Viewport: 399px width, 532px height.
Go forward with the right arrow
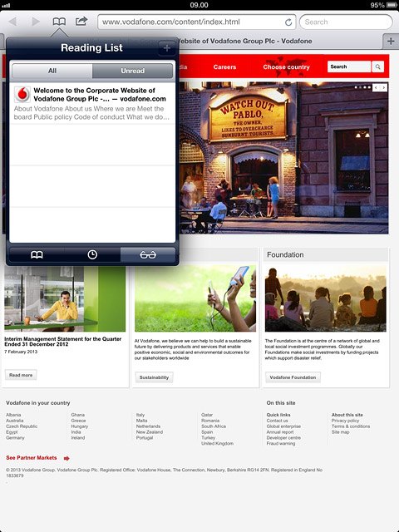[x=36, y=22]
